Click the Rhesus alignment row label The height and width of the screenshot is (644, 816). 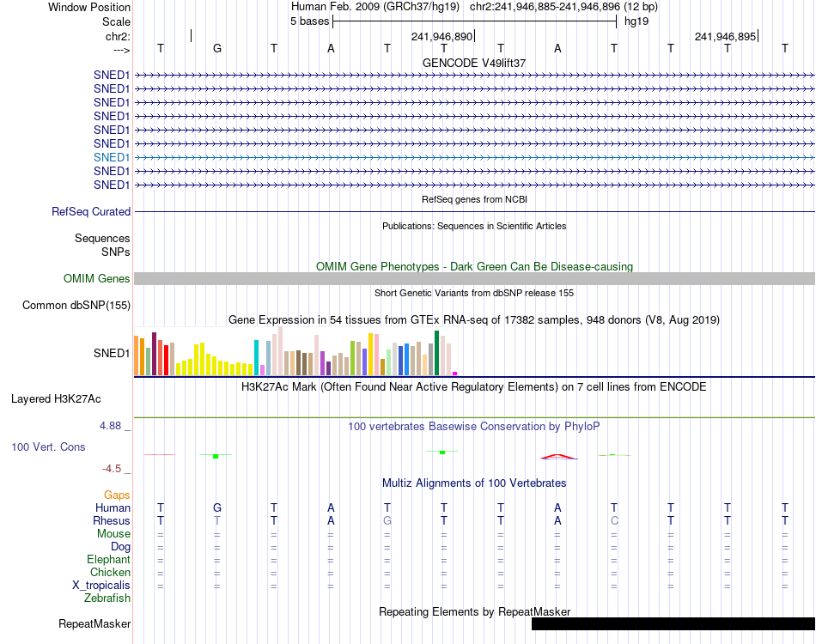112,520
